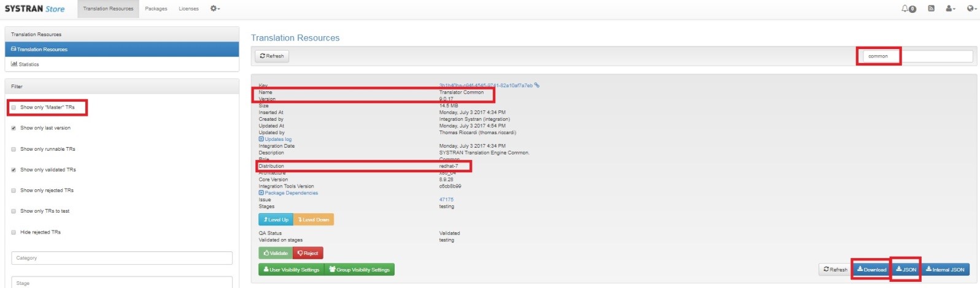Toggle Show only last version checkbox
The height and width of the screenshot is (288, 980).
[x=14, y=128]
